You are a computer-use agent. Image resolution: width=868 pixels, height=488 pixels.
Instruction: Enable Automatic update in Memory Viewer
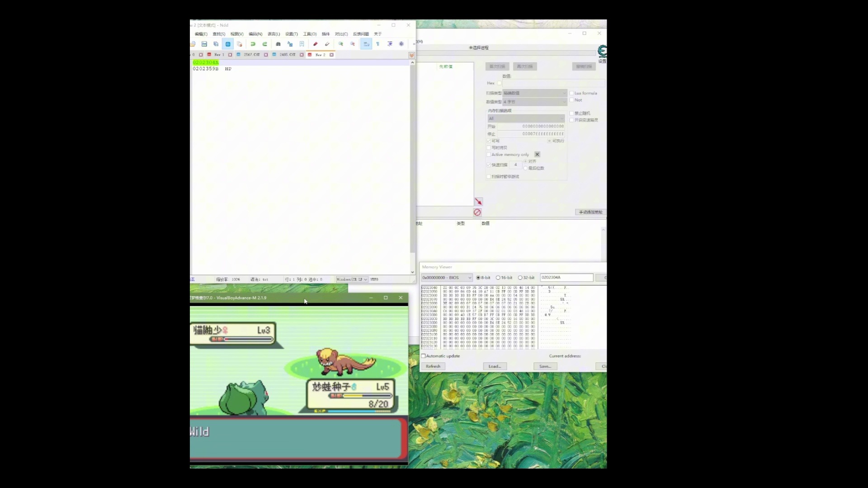pos(424,356)
